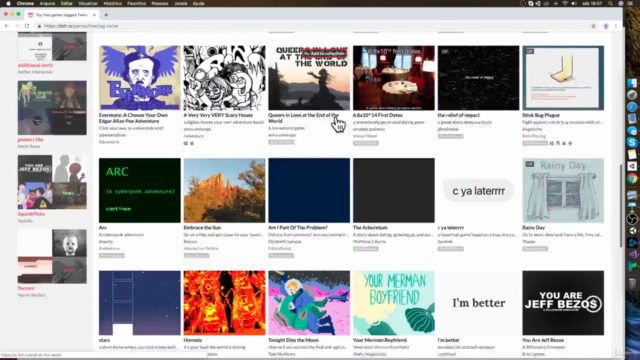Open the Visualizar menu
640x360 pixels.
tap(88, 3)
